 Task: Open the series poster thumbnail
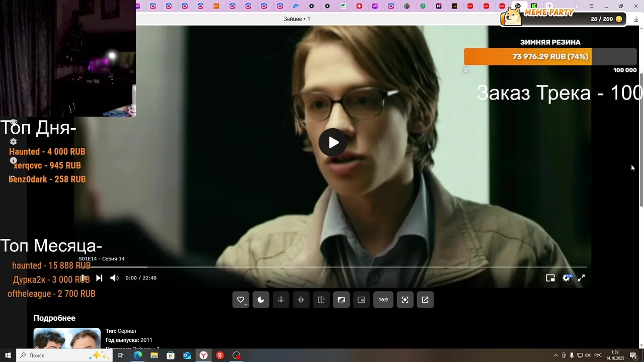(x=67, y=338)
